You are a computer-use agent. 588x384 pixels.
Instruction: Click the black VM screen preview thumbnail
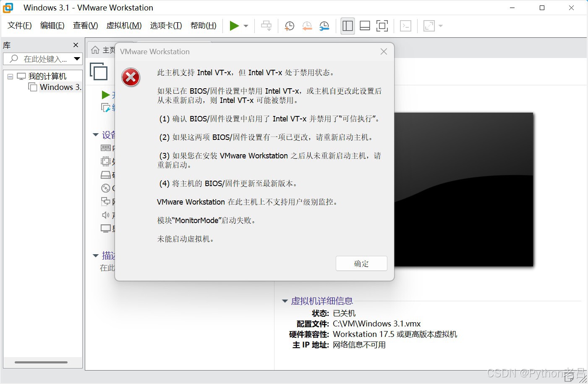(464, 189)
